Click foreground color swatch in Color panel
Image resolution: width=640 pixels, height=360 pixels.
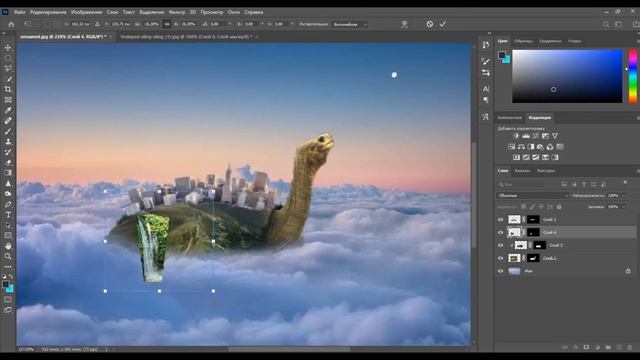[502, 55]
